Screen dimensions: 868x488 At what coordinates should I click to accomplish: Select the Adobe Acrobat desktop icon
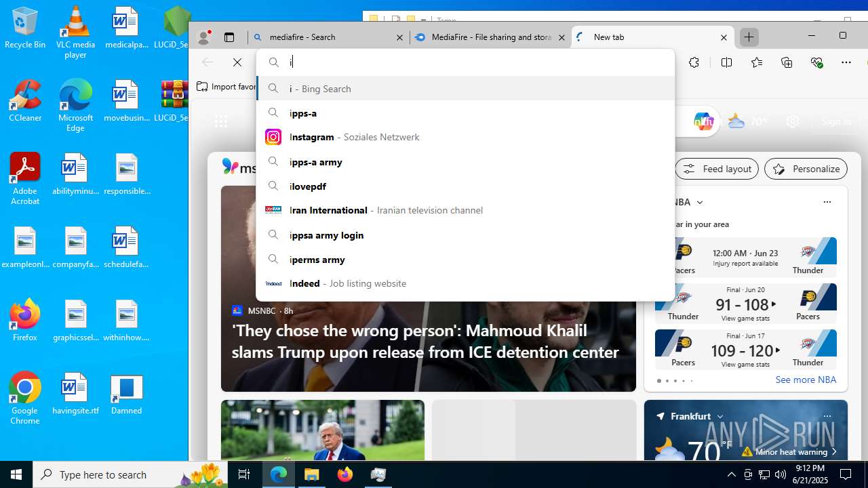[25, 178]
